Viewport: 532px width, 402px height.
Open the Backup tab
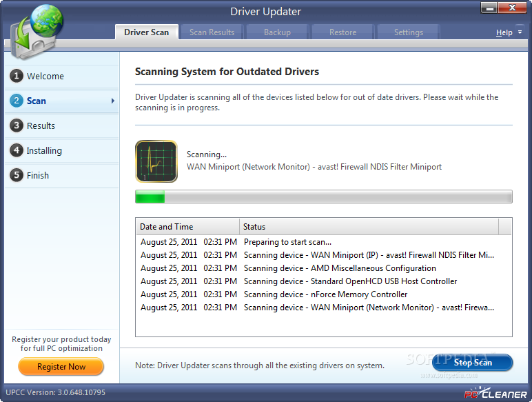point(277,32)
